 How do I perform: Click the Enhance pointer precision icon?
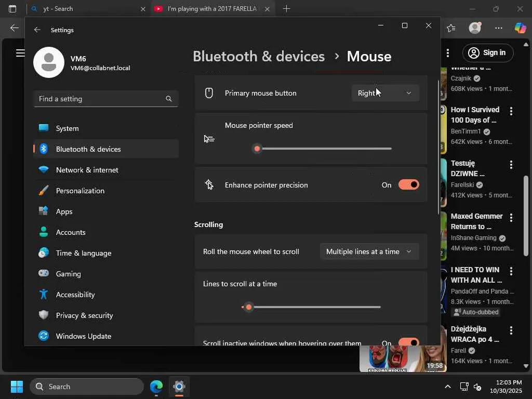(209, 185)
